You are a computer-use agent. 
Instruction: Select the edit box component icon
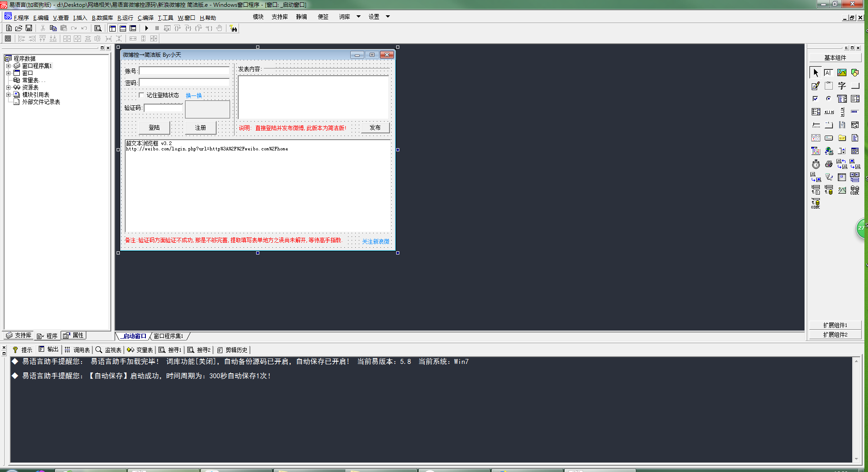click(x=829, y=73)
